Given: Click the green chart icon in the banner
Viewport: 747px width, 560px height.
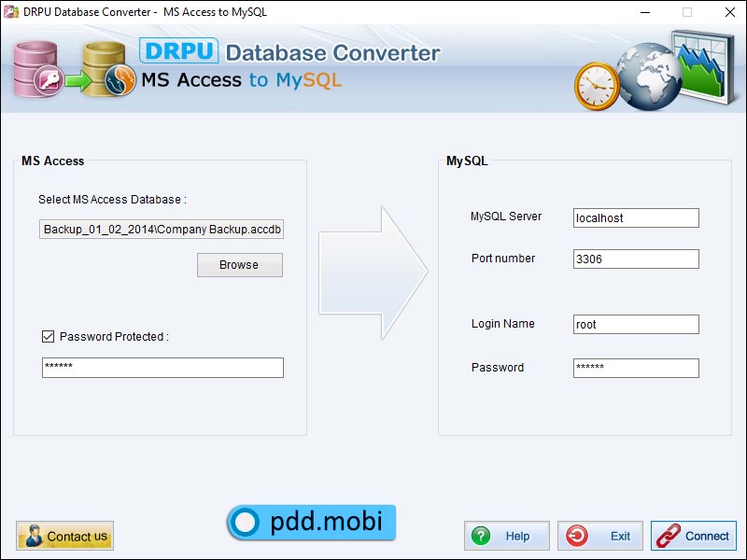Looking at the screenshot, I should point(702,65).
